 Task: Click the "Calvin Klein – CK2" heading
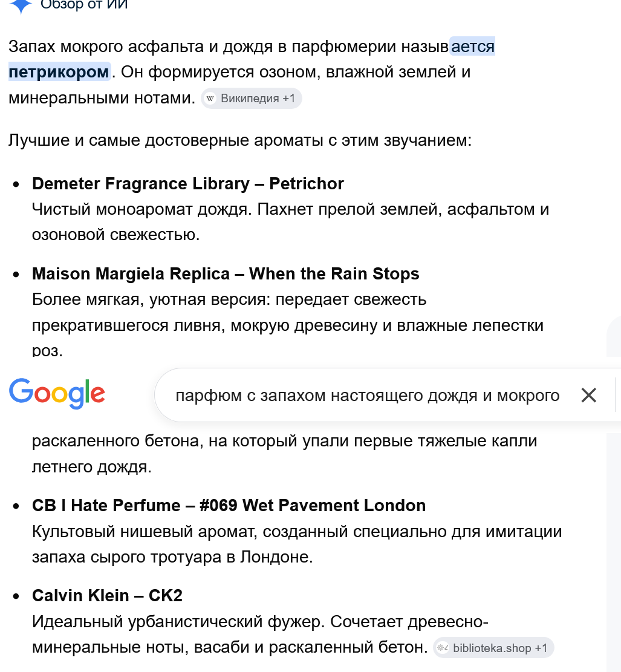107,595
